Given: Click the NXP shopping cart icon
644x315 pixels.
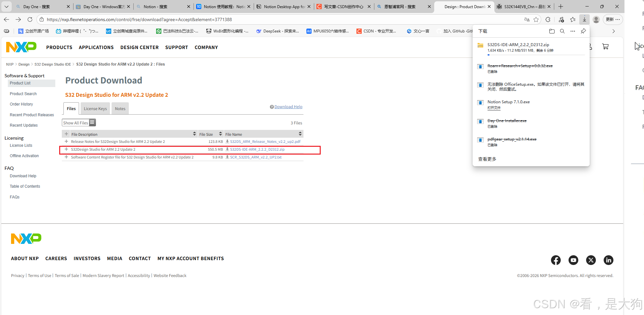Looking at the screenshot, I should click(x=605, y=46).
